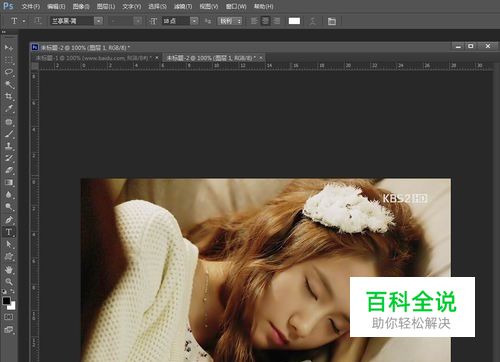The height and width of the screenshot is (362, 500).
Task: Open the 窗口(W) menu
Action: 236,6
